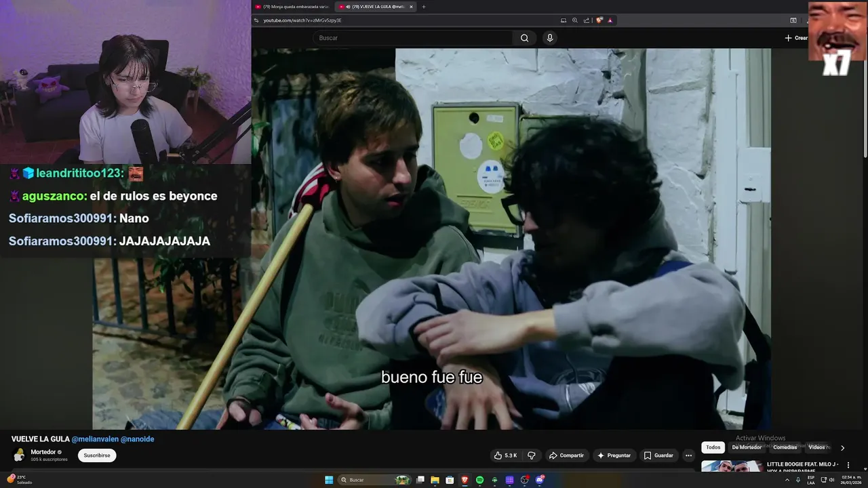The width and height of the screenshot is (868, 488).
Task: Select the VUELVE LA GULA browser tab
Action: (x=374, y=7)
